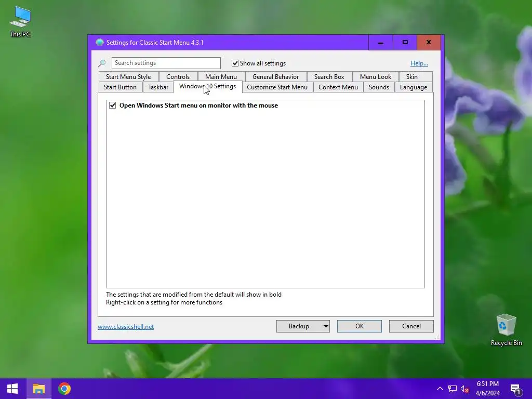Confirm settings with the OK button
Screen dimensions: 532x399
(x=360, y=326)
